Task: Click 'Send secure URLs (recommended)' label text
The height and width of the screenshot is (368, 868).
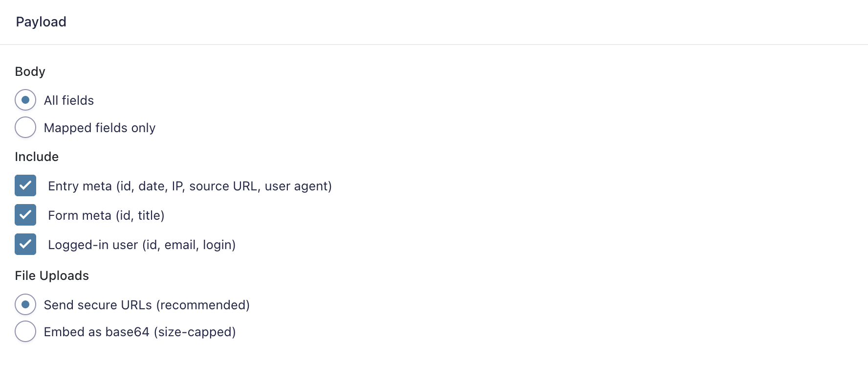Action: tap(147, 305)
